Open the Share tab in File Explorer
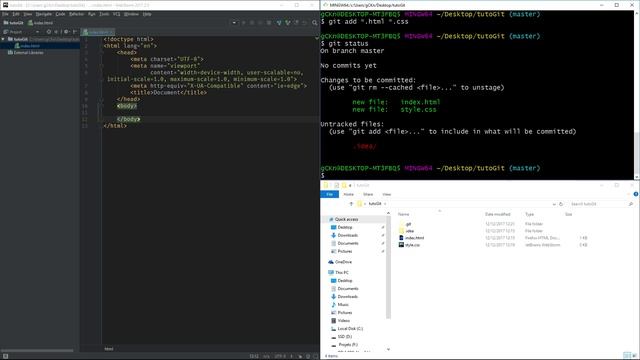 (368, 194)
